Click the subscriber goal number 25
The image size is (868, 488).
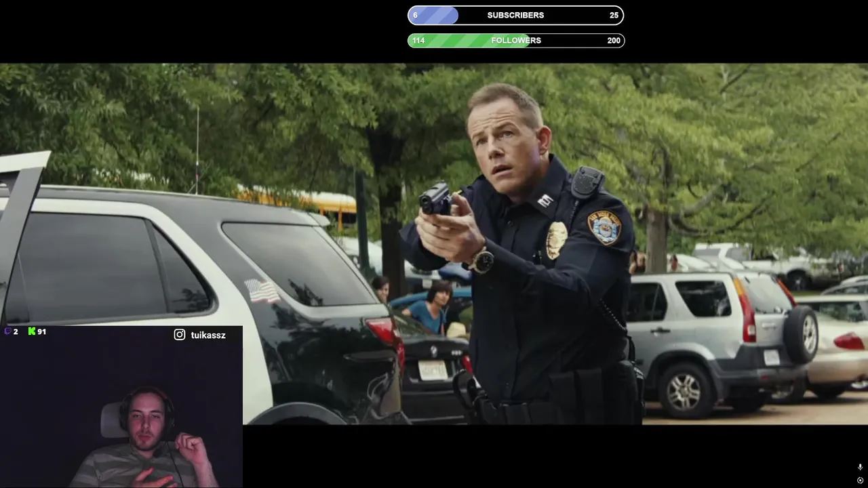click(x=614, y=15)
